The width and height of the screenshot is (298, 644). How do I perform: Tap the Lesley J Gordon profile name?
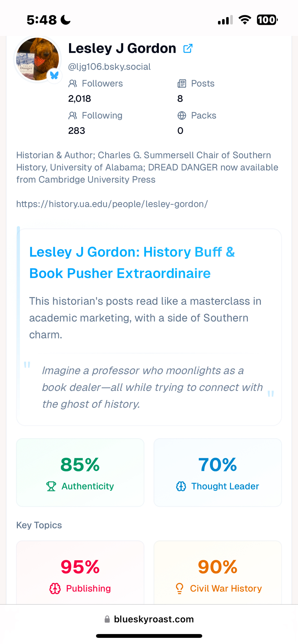click(x=122, y=48)
